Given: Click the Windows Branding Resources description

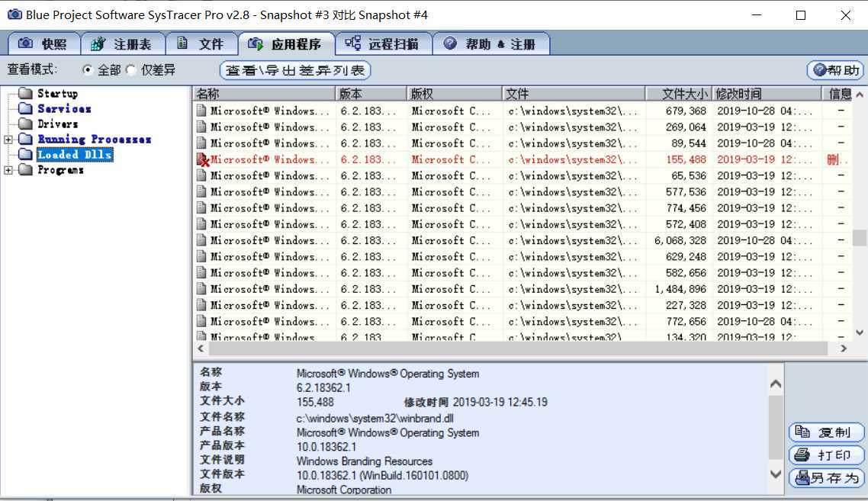Looking at the screenshot, I should click(x=365, y=461).
